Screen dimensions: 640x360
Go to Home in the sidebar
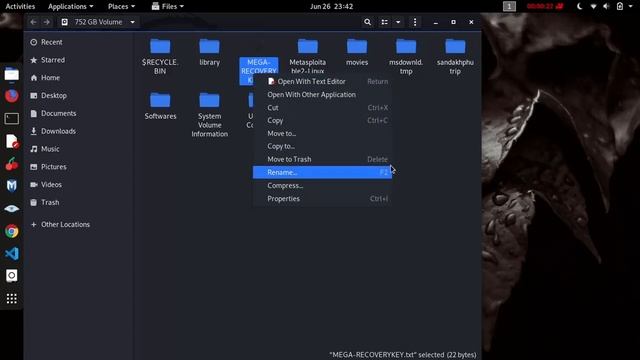(78, 78)
